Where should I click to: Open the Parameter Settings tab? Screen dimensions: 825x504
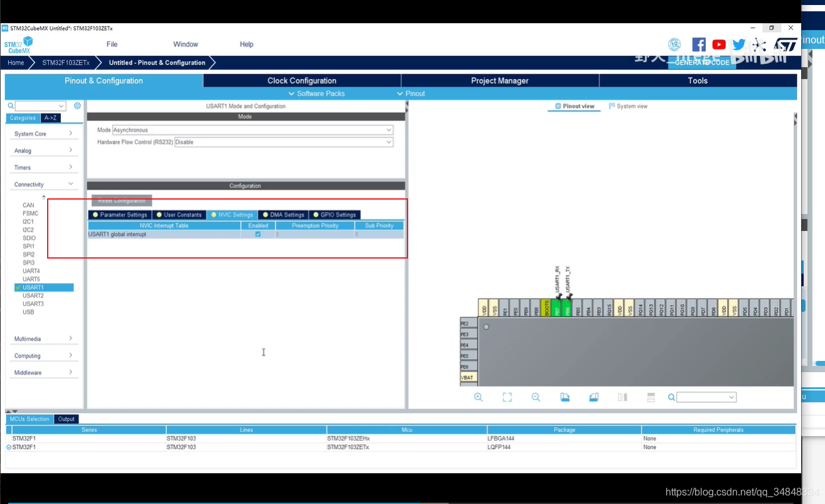[x=120, y=215]
